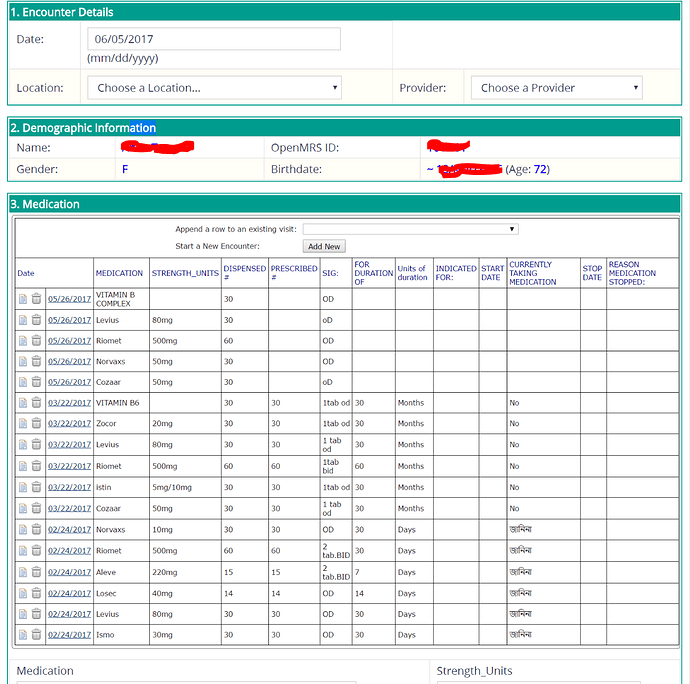Edit the 05/26/2017 Levius row
690x684 pixels.
(23, 320)
